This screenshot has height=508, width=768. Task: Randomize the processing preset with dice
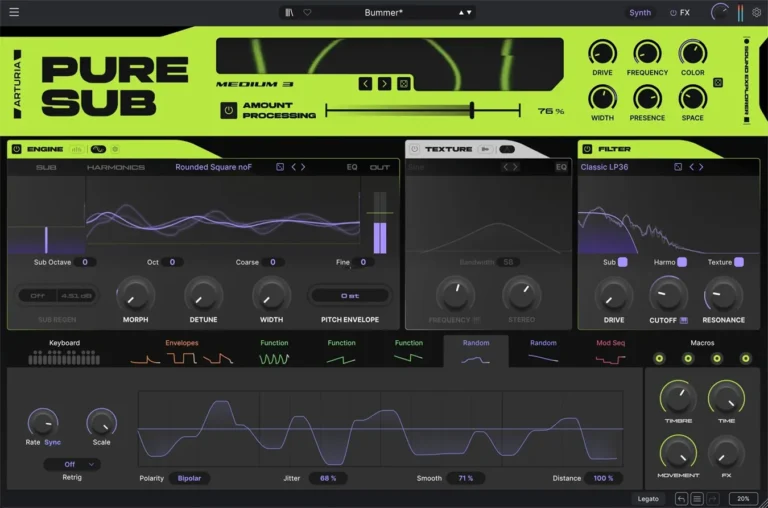(404, 84)
